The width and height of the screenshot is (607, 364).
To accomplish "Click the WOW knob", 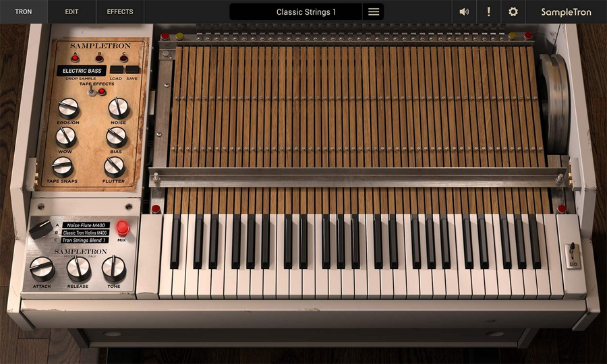I will point(65,137).
